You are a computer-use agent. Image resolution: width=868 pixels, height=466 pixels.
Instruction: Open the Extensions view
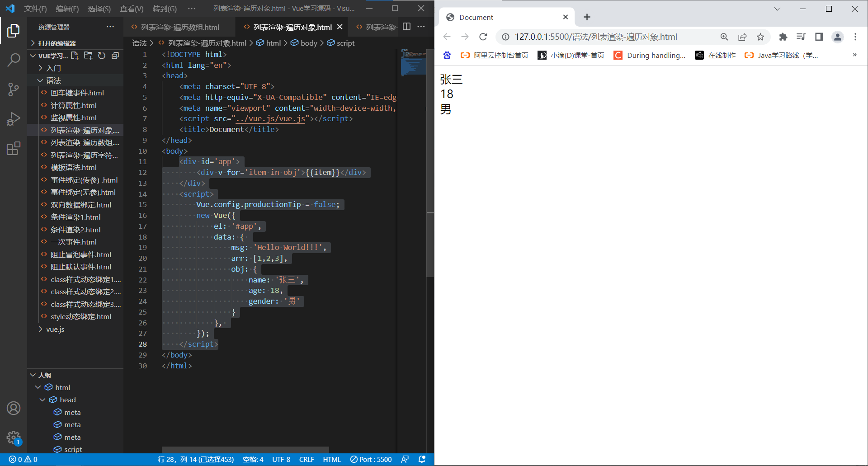pyautogui.click(x=14, y=148)
